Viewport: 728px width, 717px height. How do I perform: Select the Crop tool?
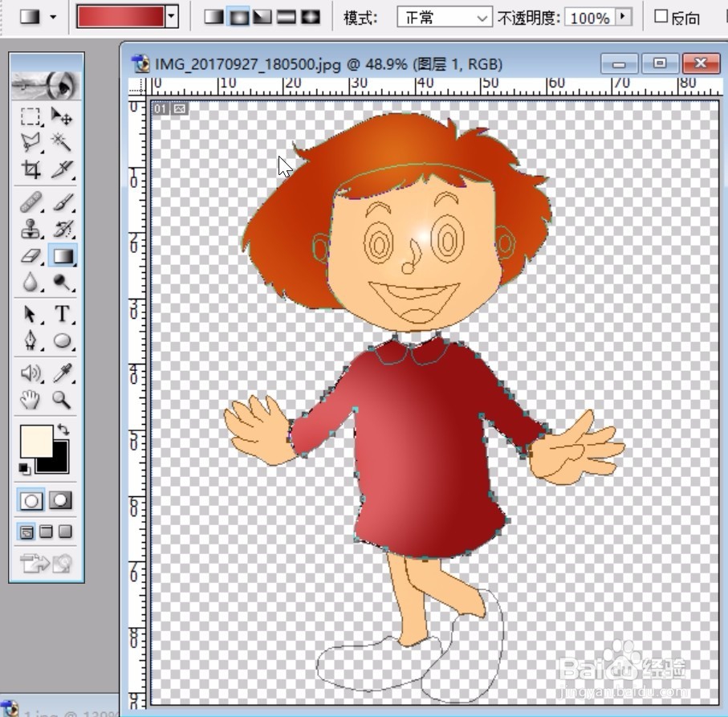(31, 169)
